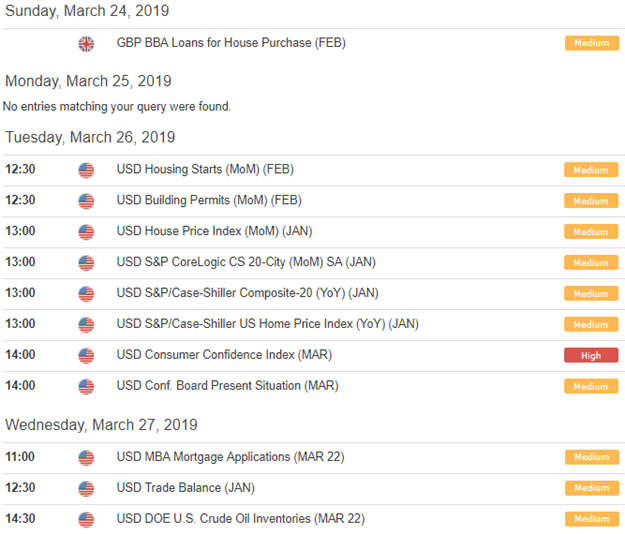Select the High importance badge
This screenshot has width=625, height=534.
pos(591,355)
